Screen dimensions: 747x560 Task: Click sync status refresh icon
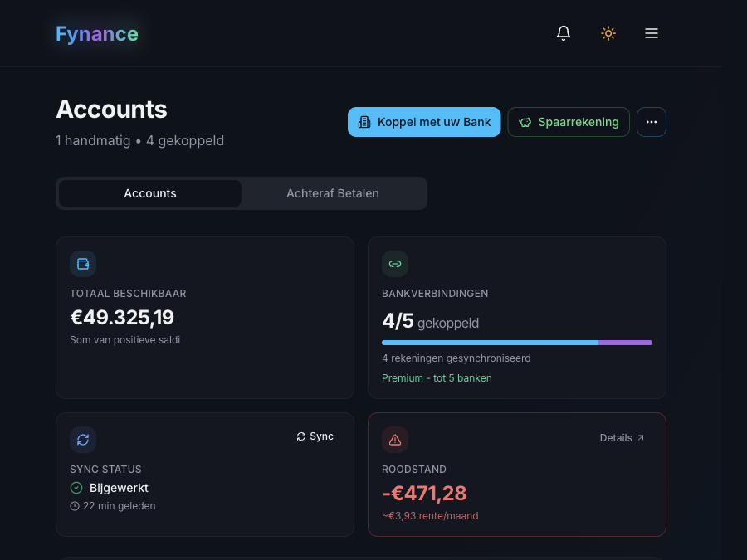tap(83, 440)
